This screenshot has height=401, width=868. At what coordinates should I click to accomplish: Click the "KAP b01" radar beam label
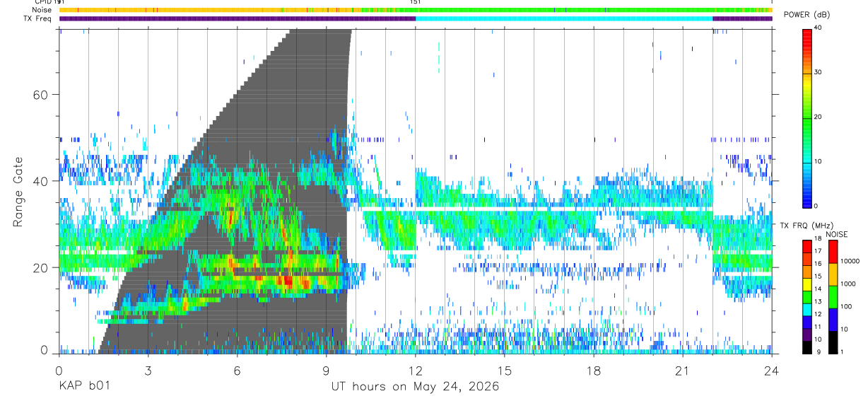click(83, 387)
